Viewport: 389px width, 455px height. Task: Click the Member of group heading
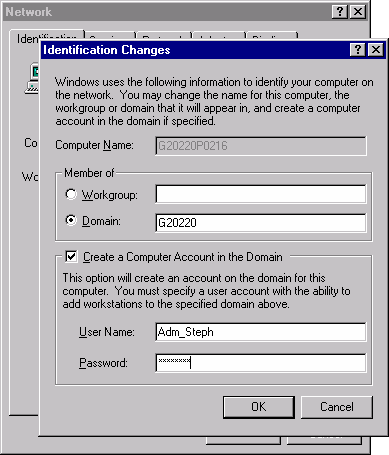(89, 173)
